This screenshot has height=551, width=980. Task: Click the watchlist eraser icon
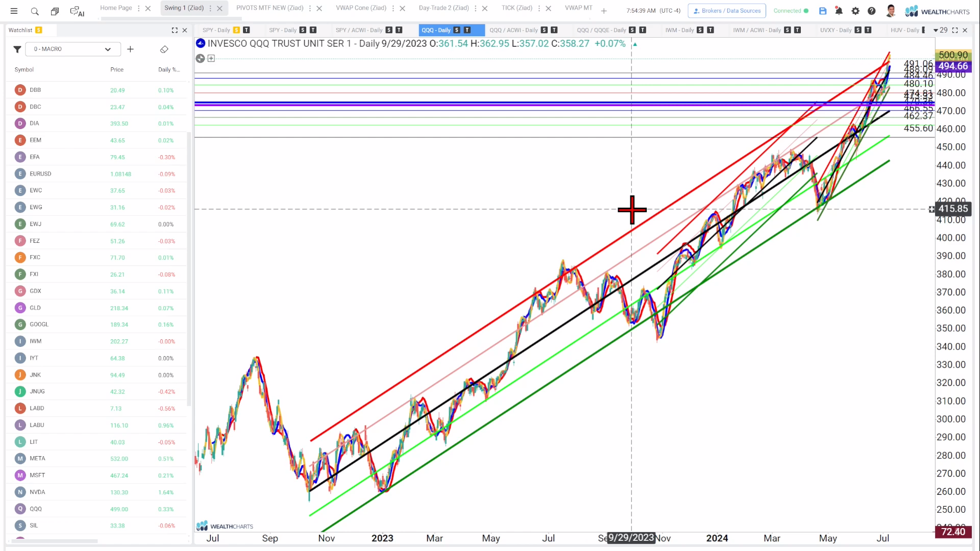click(x=164, y=49)
